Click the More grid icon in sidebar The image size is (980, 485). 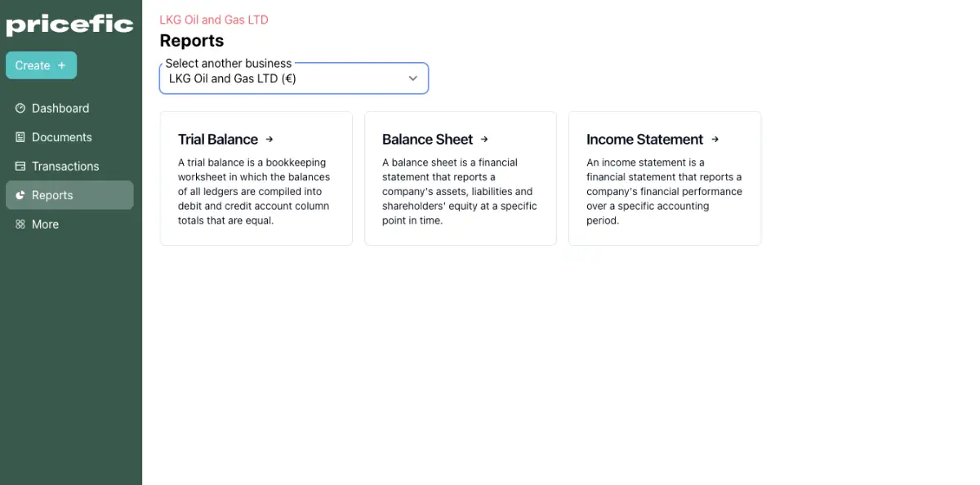coord(20,224)
